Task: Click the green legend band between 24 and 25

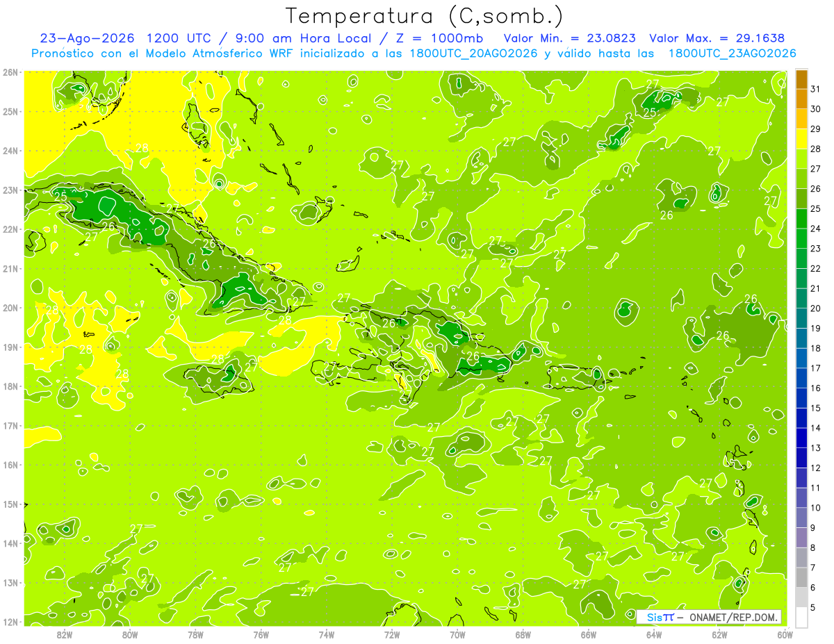Action: point(802,220)
